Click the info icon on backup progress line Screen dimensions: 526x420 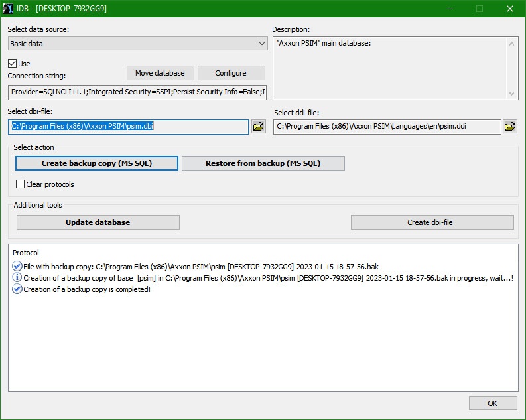(17, 278)
